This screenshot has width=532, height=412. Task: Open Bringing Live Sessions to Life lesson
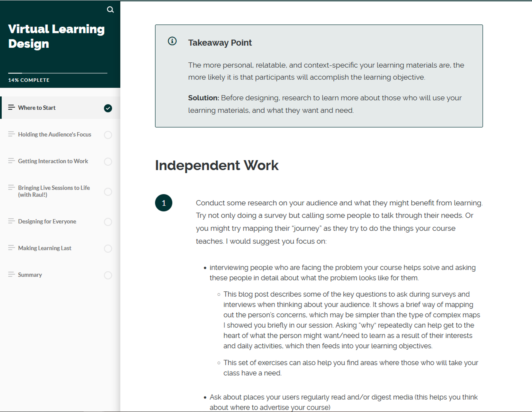click(60, 192)
